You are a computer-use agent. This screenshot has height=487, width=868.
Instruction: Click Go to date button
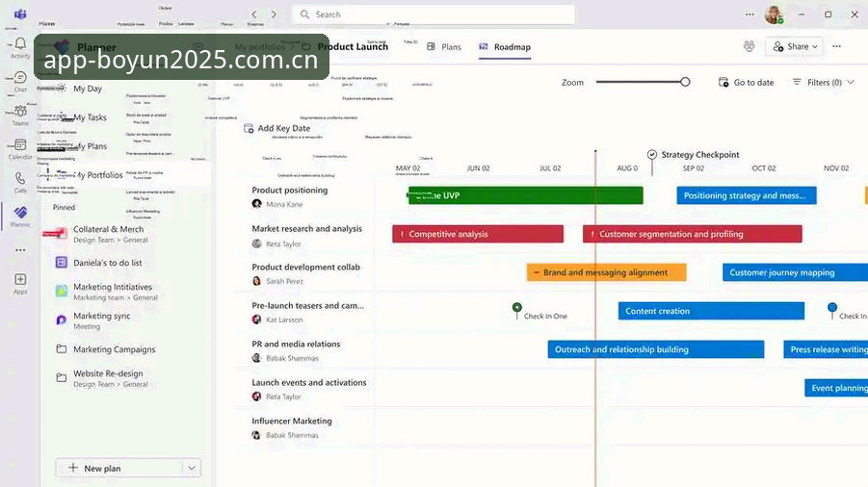746,83
